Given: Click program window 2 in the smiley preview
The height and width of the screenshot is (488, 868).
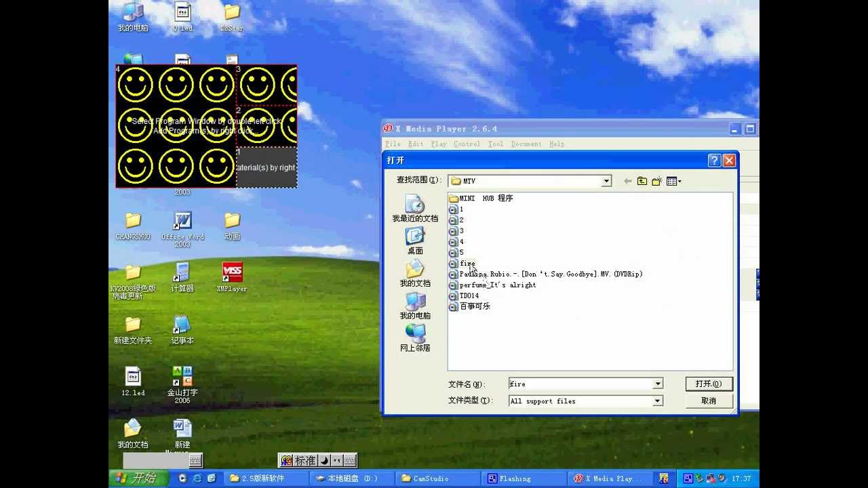Looking at the screenshot, I should tap(267, 126).
